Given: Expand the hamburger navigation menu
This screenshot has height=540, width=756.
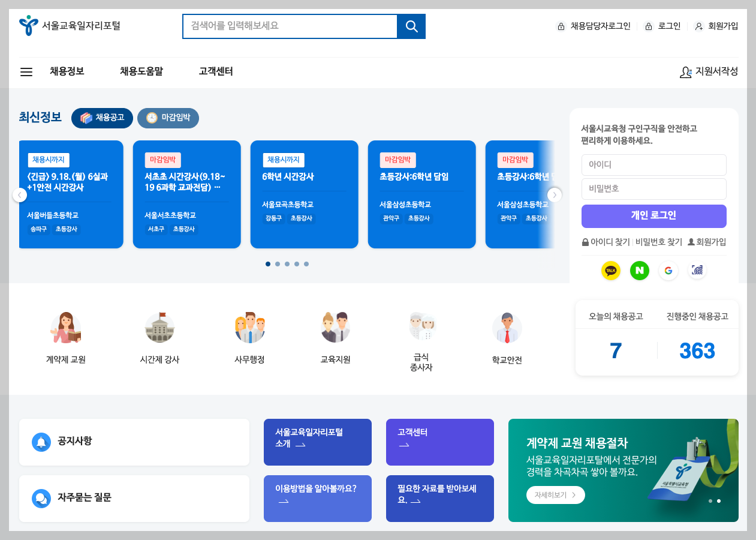Looking at the screenshot, I should pyautogui.click(x=26, y=71).
